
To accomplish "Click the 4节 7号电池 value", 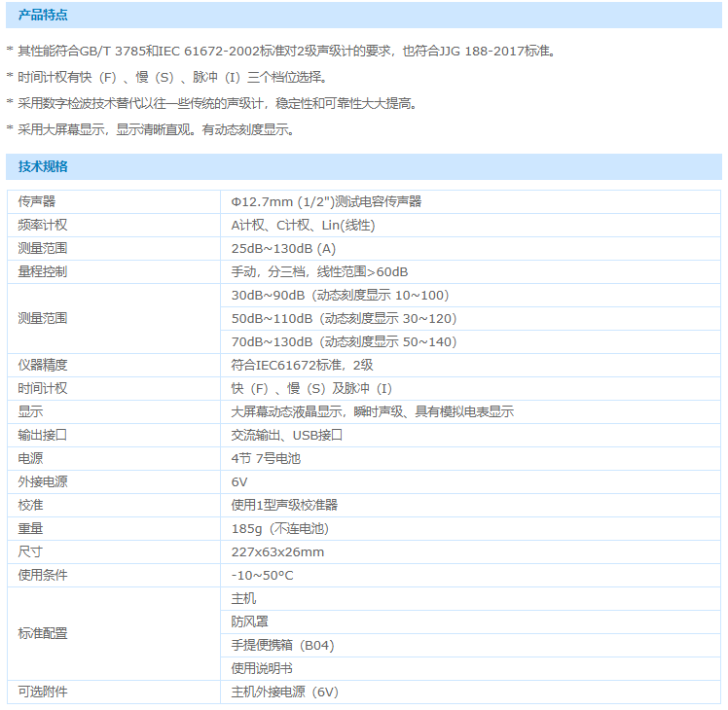I will [266, 458].
